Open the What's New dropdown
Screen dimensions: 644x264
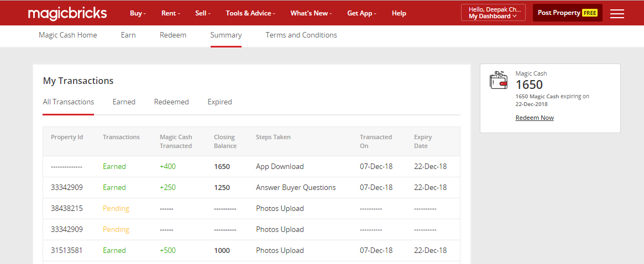coord(311,13)
